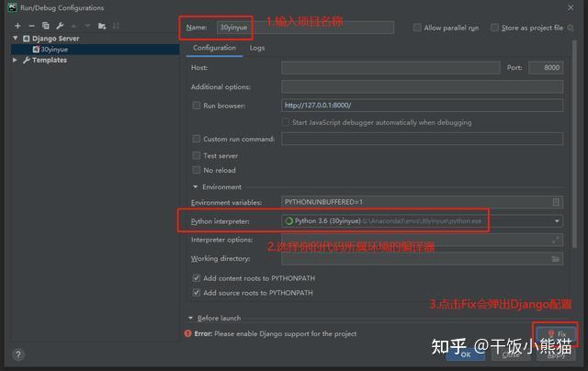The width and height of the screenshot is (588, 371).
Task: Browse for working directory folder icon
Action: (555, 259)
